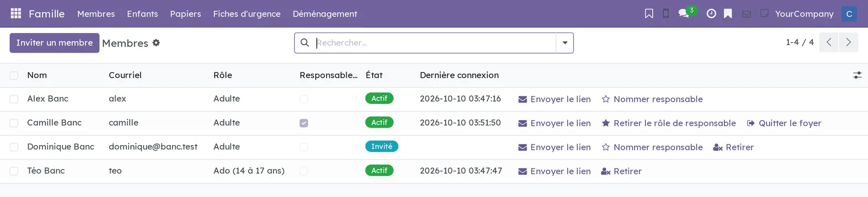Select the Alex Banc row checkbox

pyautogui.click(x=14, y=99)
